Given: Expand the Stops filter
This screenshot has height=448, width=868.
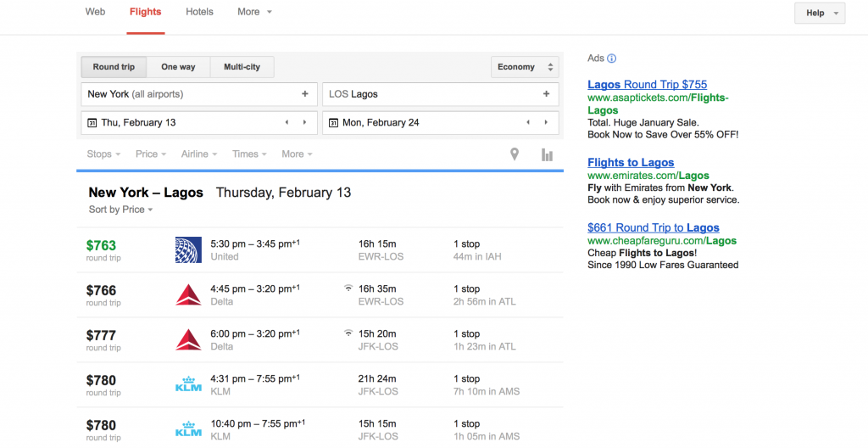Looking at the screenshot, I should coord(103,154).
